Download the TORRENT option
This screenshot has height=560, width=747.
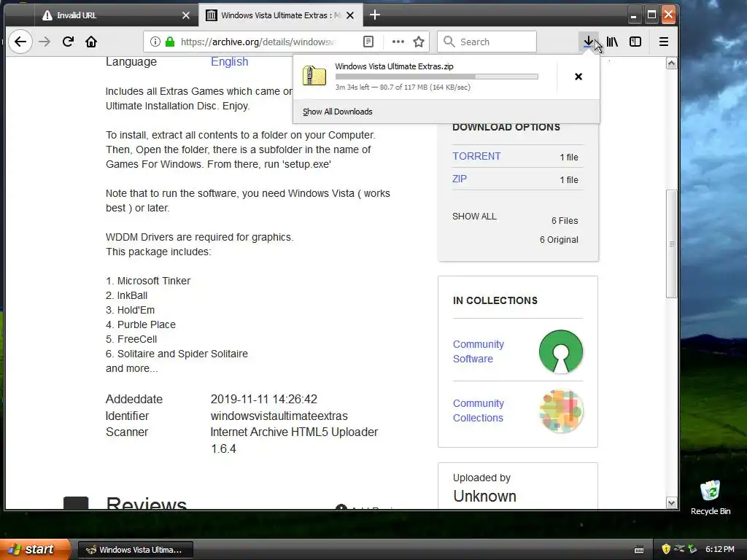[476, 156]
